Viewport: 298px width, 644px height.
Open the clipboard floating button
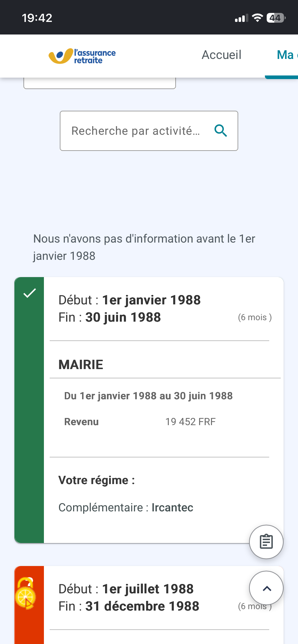coord(266,542)
